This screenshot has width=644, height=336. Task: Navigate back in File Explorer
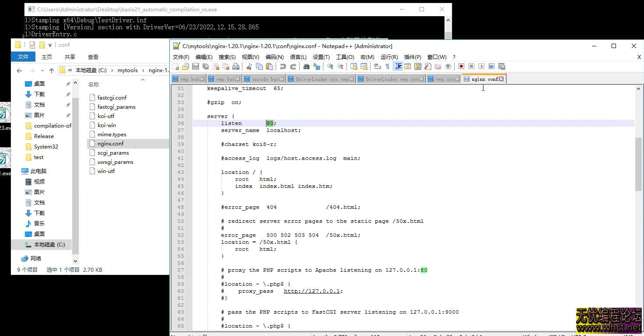(x=19, y=70)
